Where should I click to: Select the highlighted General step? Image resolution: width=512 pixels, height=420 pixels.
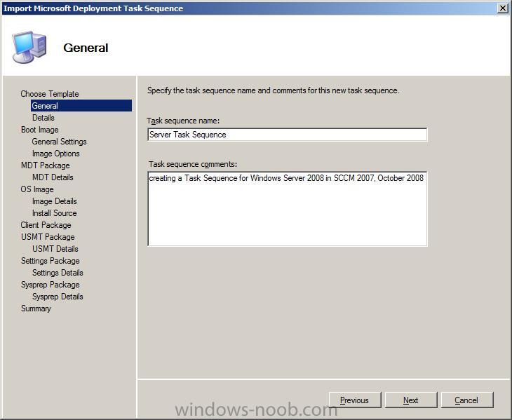pos(81,106)
